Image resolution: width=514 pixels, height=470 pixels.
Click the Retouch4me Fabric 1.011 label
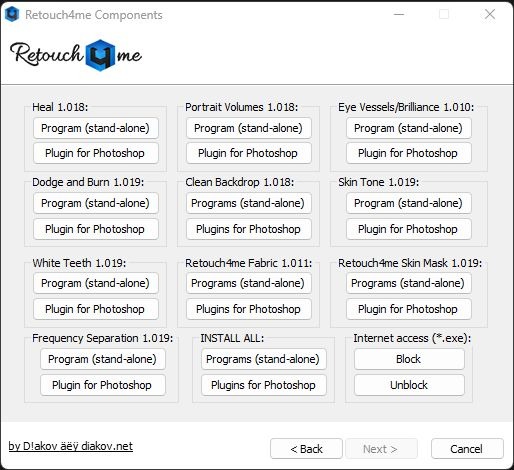(249, 263)
